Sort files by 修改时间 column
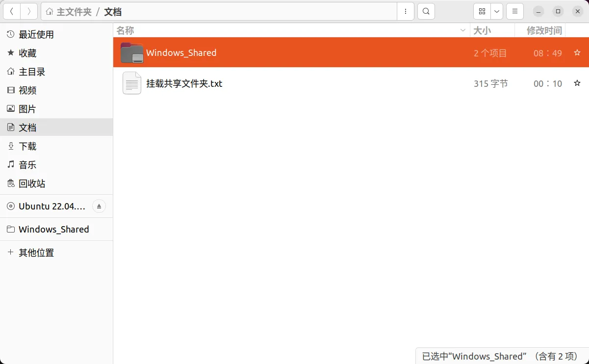The width and height of the screenshot is (589, 364). click(540, 30)
